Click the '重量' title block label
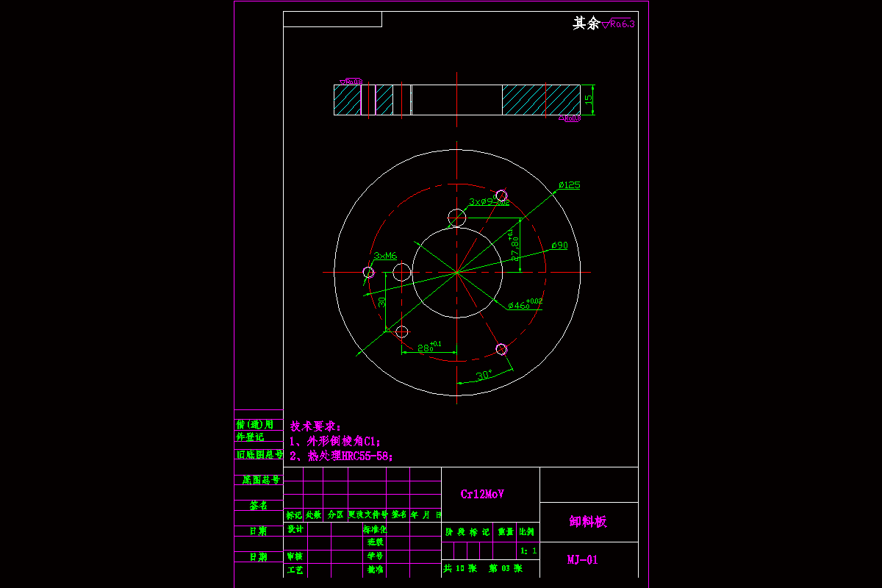Viewport: 882px width, 588px height. point(506,531)
